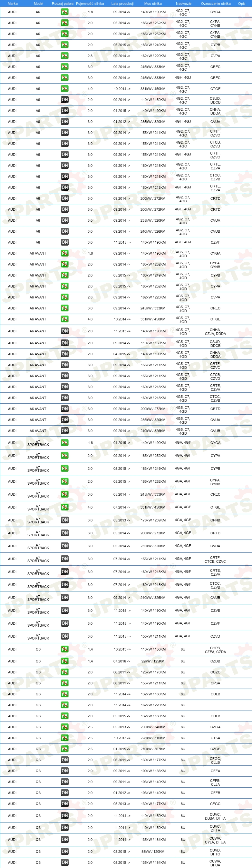The width and height of the screenshot is (252, 868).
Task: Click the petrol icon in the A6 2.8 CVPA row
Action: coord(64,56)
